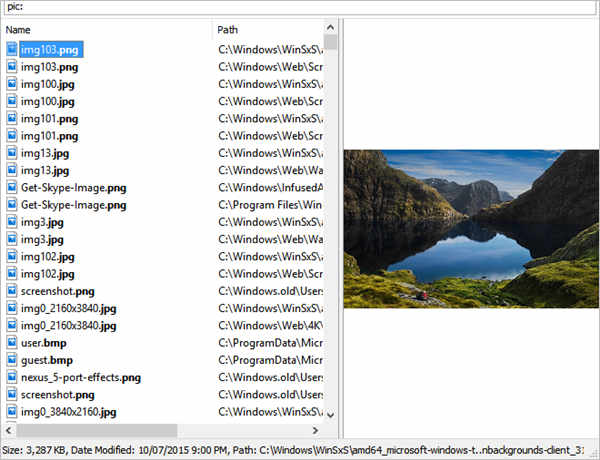Viewport: 600px width, 460px height.
Task: Click the icon next to img0_3840x2160.jpg
Action: pyautogui.click(x=12, y=411)
